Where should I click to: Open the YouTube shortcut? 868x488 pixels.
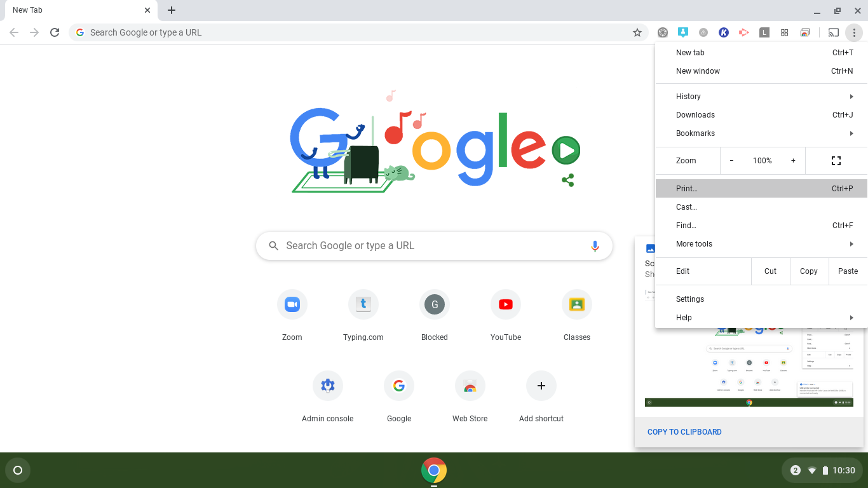506,315
